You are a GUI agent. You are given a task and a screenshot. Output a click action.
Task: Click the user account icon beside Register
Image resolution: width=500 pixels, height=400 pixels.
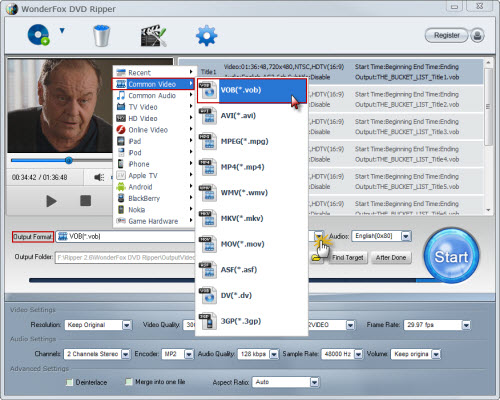pyautogui.click(x=477, y=35)
